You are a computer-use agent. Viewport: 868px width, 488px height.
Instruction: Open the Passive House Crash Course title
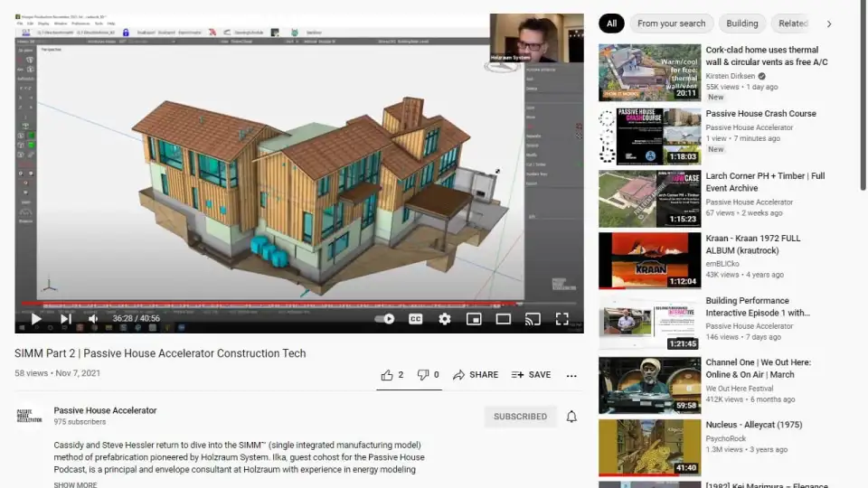(760, 114)
